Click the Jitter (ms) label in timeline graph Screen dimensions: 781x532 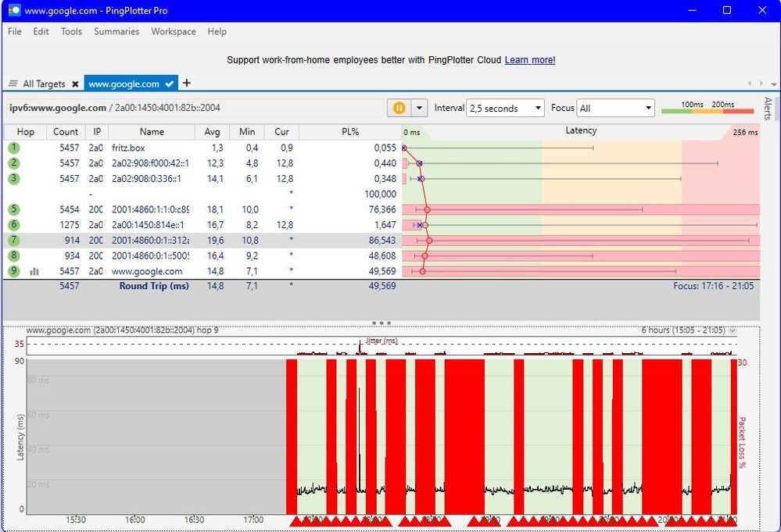click(382, 341)
